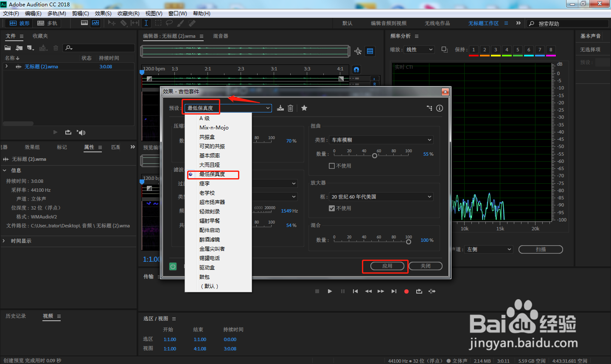The height and width of the screenshot is (364, 611).
Task: Select the Spot Healing Brush tool
Action: tap(192, 23)
